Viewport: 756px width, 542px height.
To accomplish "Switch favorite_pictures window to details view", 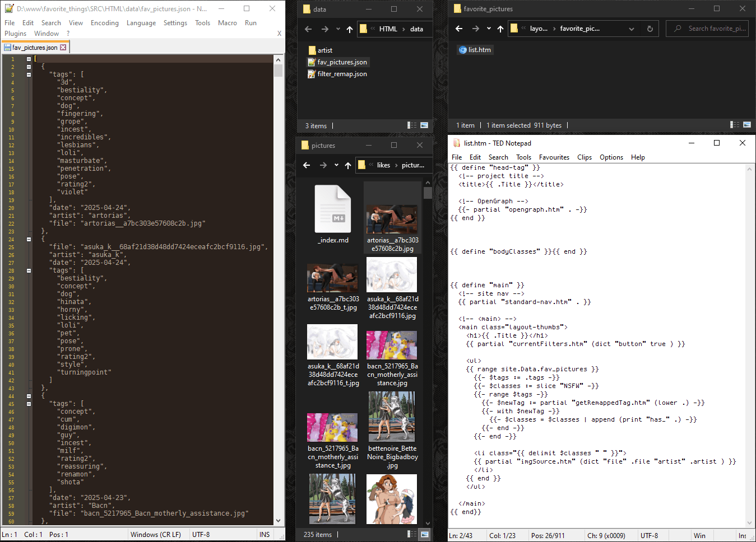I will pyautogui.click(x=735, y=125).
